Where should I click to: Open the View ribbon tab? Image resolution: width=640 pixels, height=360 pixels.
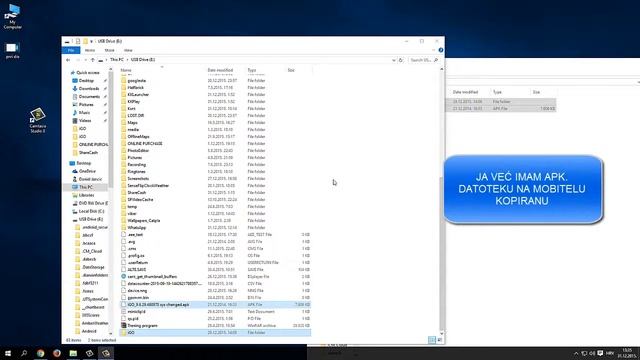tap(128, 50)
